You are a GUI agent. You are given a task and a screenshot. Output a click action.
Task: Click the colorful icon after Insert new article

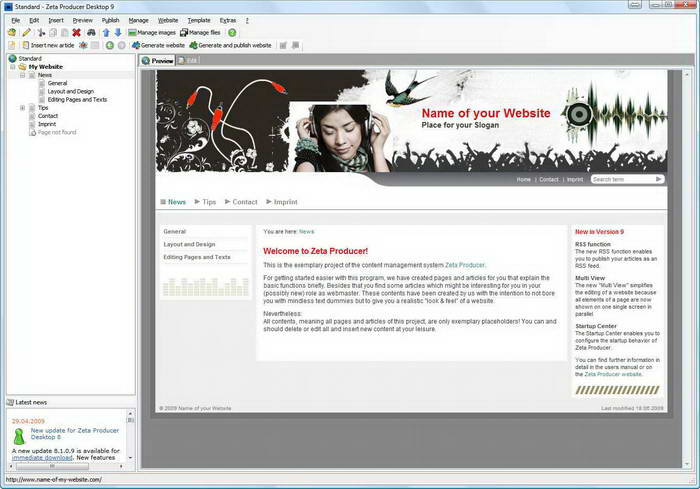point(83,45)
